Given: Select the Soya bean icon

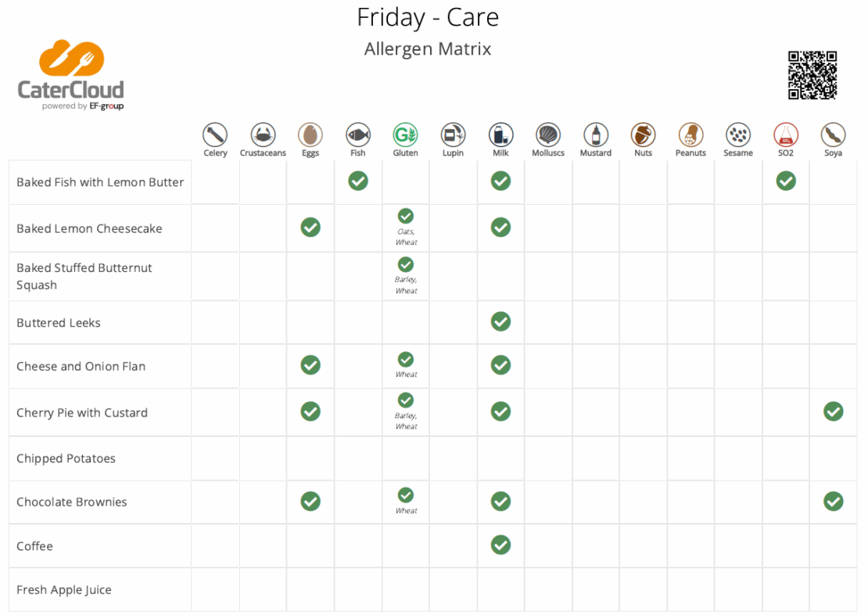Looking at the screenshot, I should tap(833, 134).
